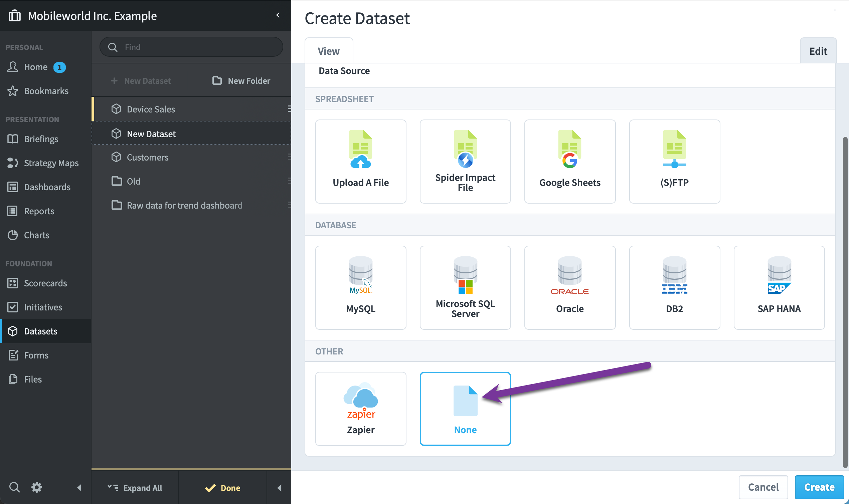Click the Home notification badge
Viewport: 849px width, 504px height.
coord(59,67)
